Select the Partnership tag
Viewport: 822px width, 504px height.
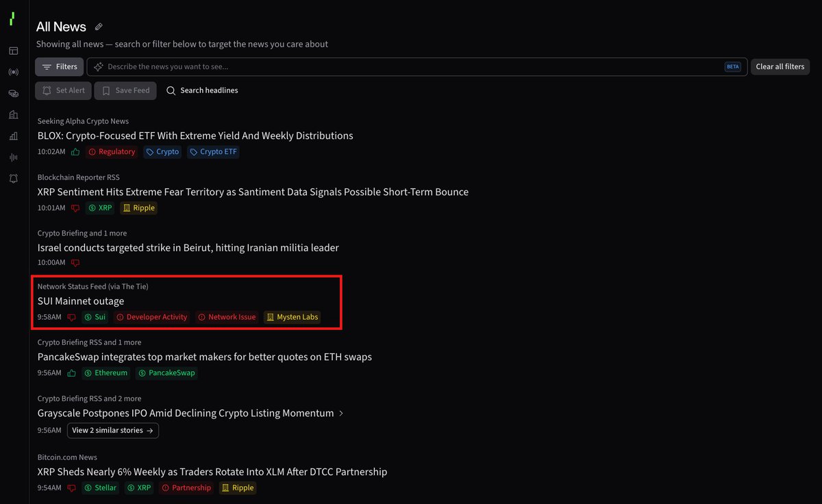186,488
